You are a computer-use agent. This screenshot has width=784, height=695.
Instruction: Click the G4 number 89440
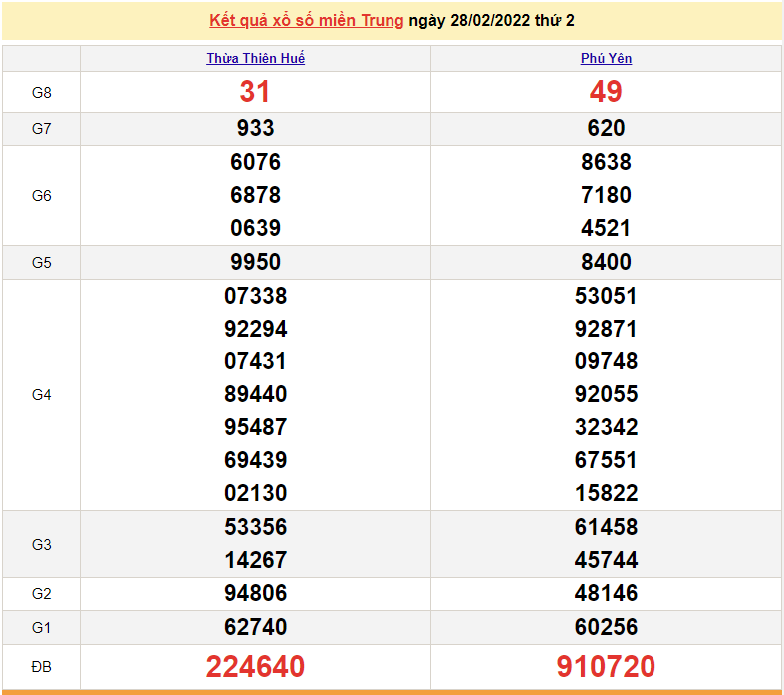(x=255, y=394)
